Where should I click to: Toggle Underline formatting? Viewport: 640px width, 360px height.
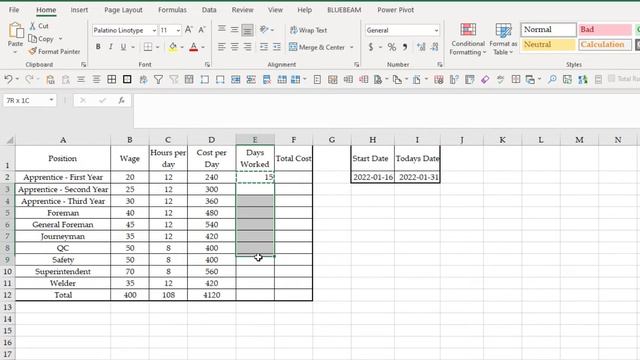(123, 47)
